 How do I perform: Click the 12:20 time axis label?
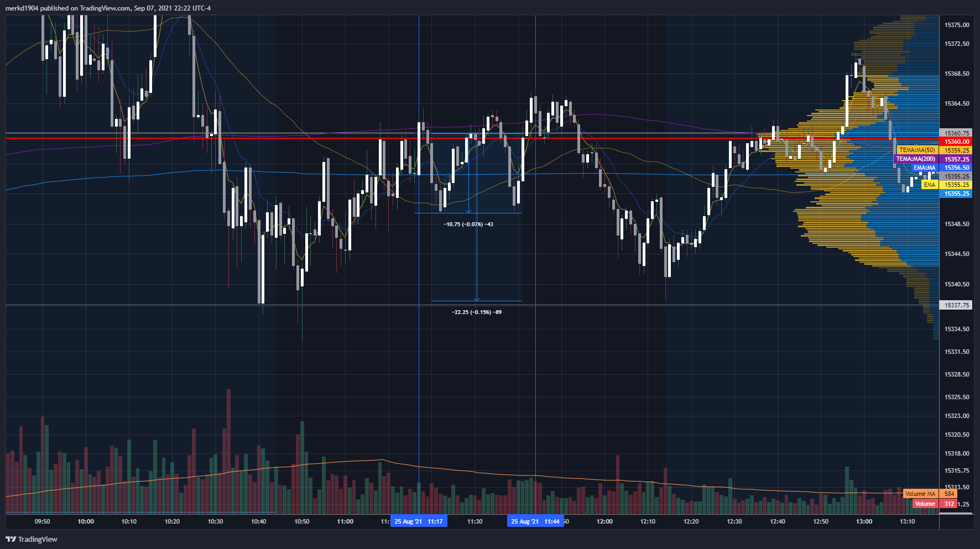691,521
